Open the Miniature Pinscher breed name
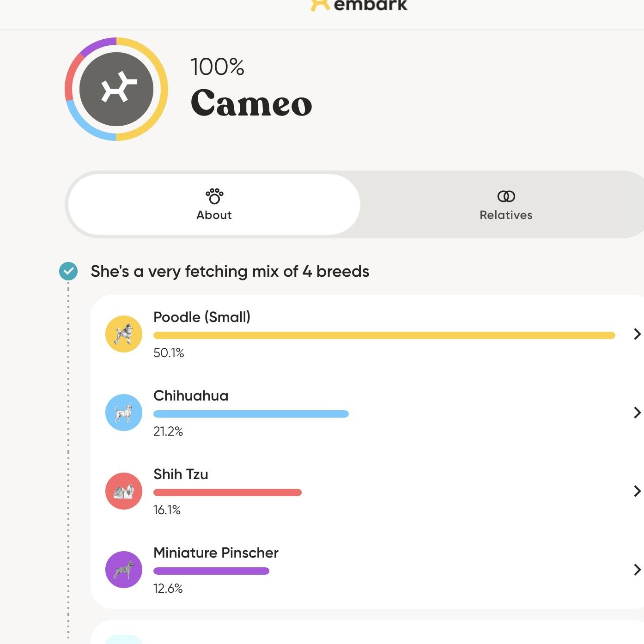Image resolution: width=644 pixels, height=644 pixels. pos(216,553)
